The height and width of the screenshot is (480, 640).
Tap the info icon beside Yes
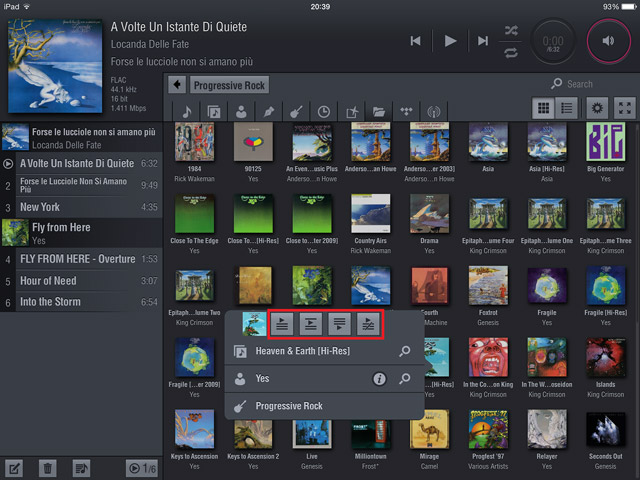[x=380, y=379]
